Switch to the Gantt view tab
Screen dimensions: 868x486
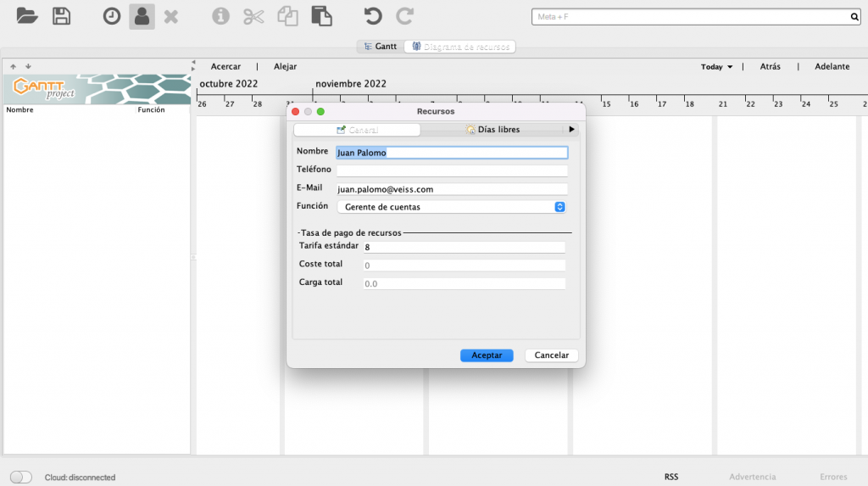point(380,47)
